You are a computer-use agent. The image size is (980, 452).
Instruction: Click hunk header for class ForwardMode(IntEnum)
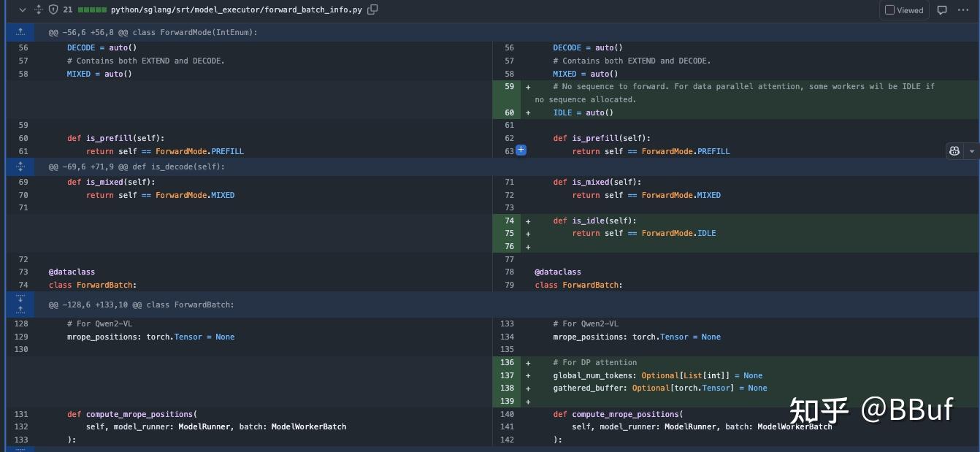coord(153,32)
